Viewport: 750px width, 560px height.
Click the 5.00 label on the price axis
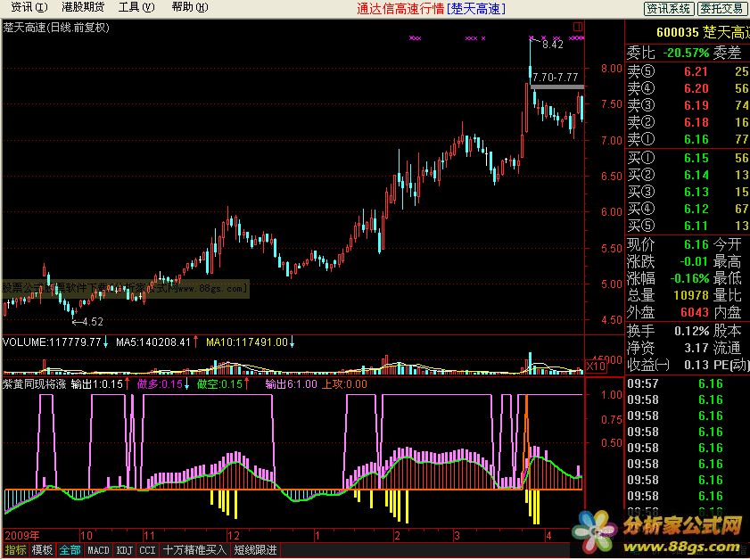611,284
